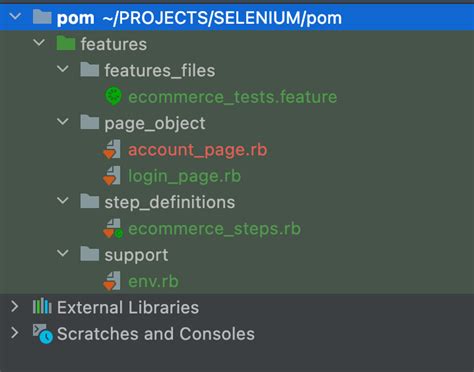
Task: Select the account_page.rb file name
Action: coord(198,150)
